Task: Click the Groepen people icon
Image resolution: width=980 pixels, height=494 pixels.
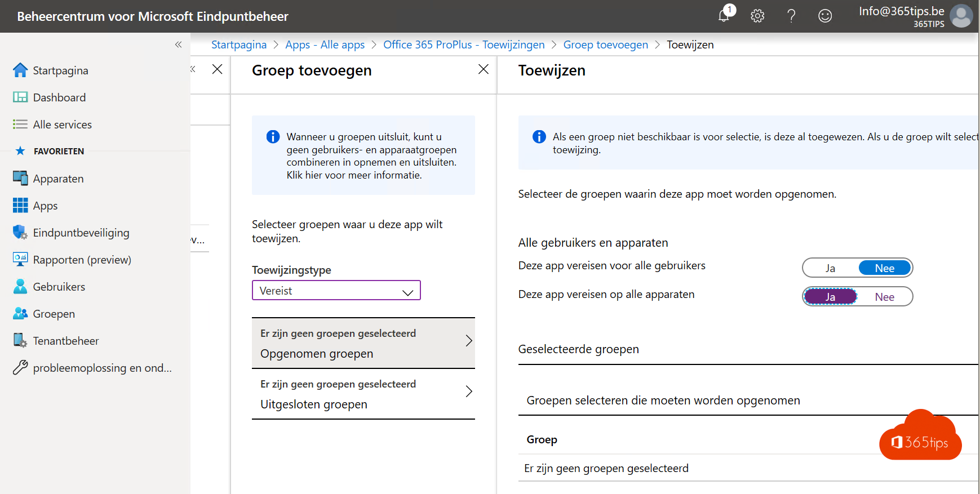Action: 20,314
